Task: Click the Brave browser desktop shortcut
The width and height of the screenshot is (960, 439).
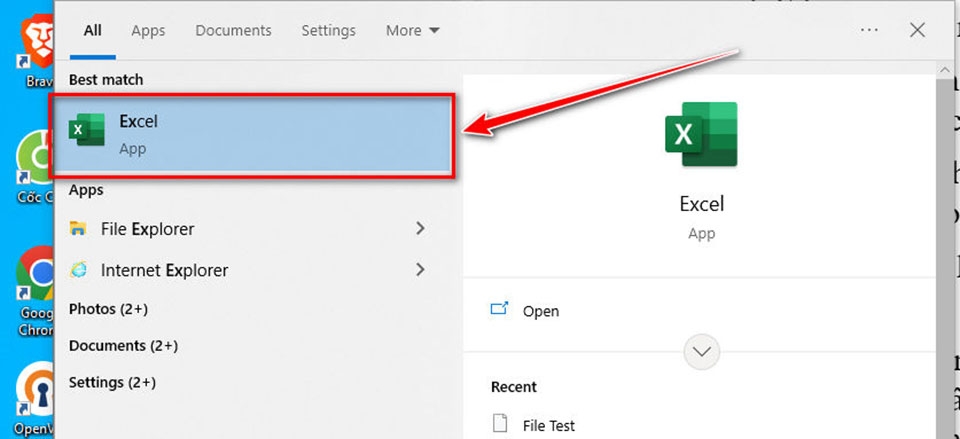Action: tap(36, 50)
